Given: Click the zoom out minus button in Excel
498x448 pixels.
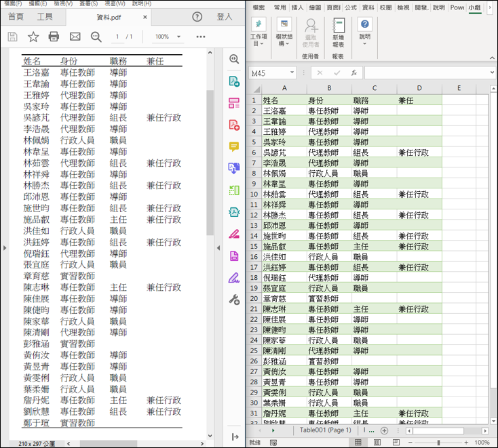Looking at the screenshot, I should pos(410,443).
